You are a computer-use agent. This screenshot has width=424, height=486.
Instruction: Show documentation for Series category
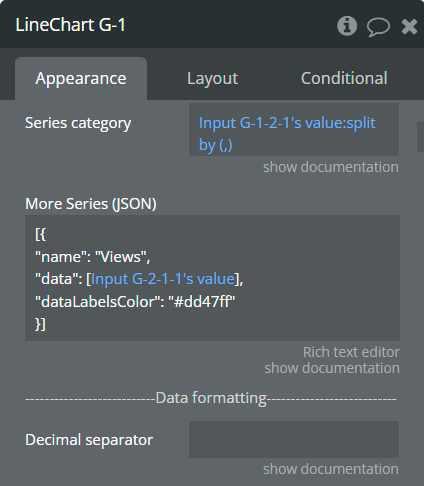click(x=331, y=167)
